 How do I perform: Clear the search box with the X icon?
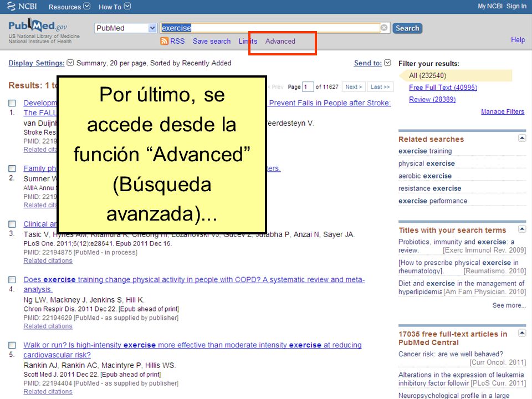click(384, 28)
